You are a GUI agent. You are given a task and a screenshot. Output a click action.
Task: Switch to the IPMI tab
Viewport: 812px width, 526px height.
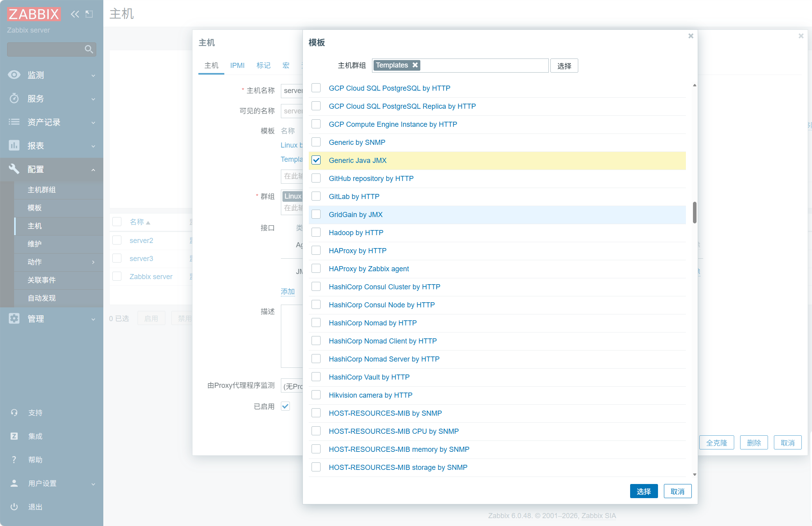pyautogui.click(x=237, y=65)
